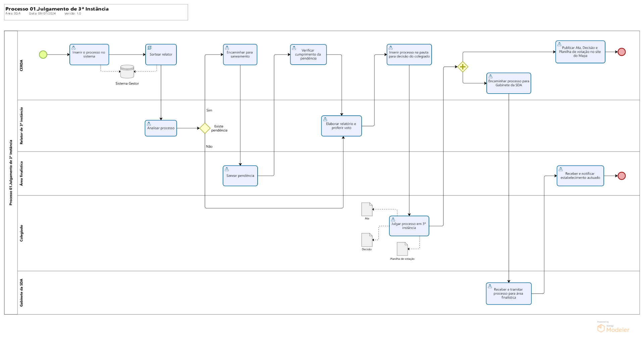Select Elaborar relatório e proferir voto task

(x=341, y=126)
